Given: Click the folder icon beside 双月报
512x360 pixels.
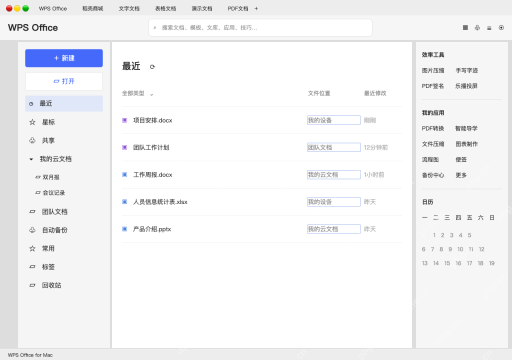Looking at the screenshot, I should (x=38, y=177).
